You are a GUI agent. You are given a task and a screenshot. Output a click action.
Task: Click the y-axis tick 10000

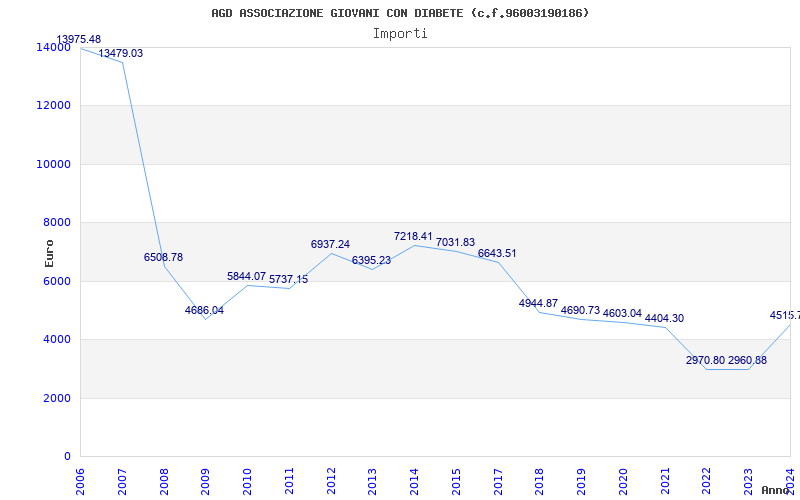(53, 164)
